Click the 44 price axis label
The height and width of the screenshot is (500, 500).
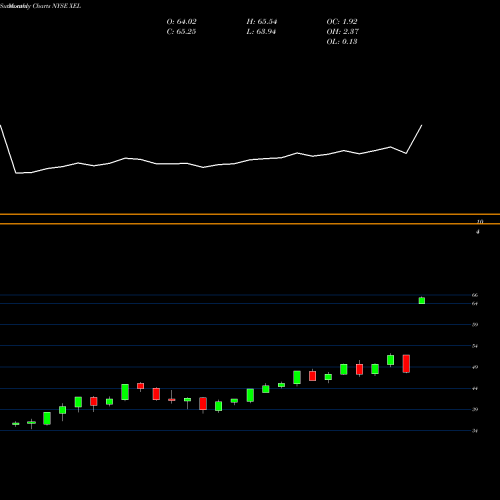click(x=475, y=388)
